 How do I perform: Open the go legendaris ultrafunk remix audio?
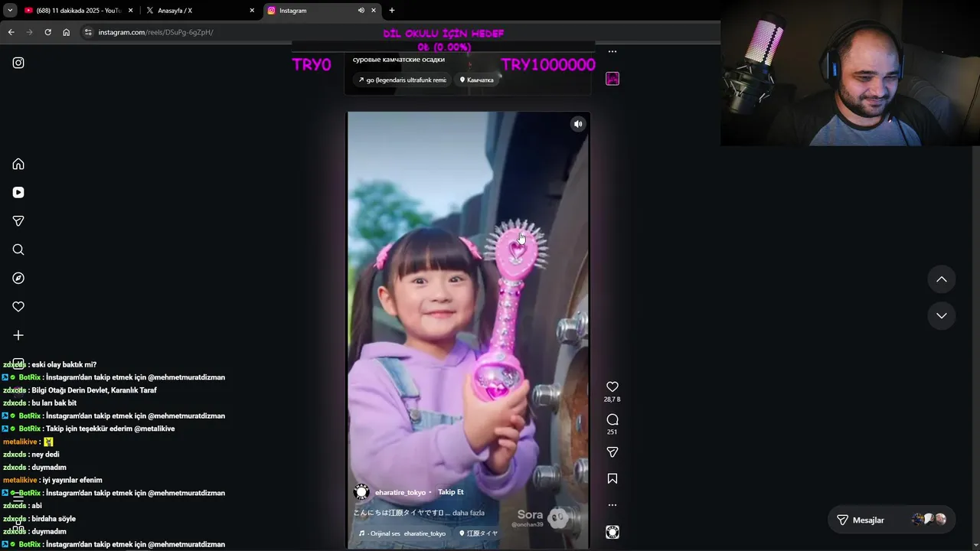point(402,80)
